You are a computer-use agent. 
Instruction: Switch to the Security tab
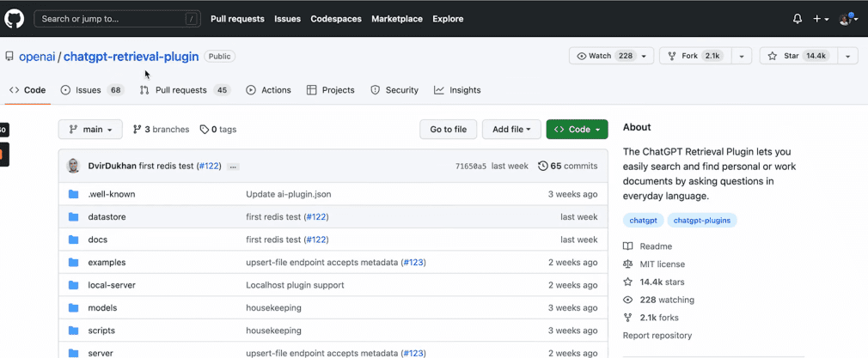click(x=394, y=90)
